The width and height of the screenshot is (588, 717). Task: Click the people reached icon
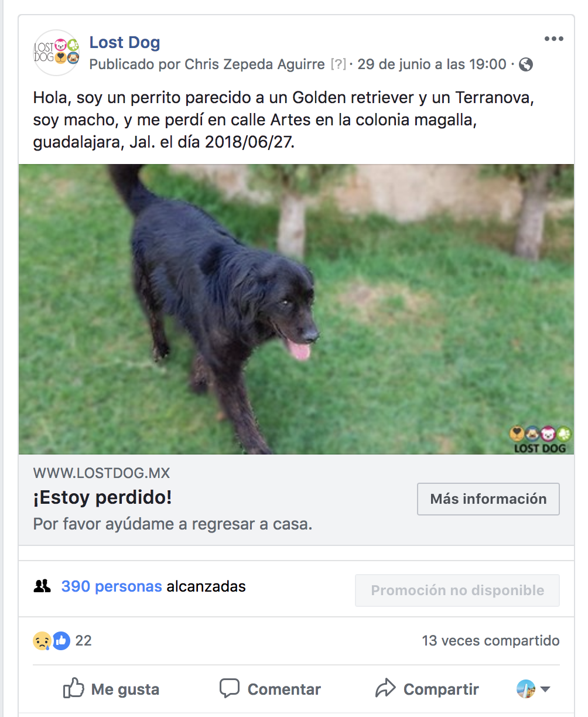(42, 586)
